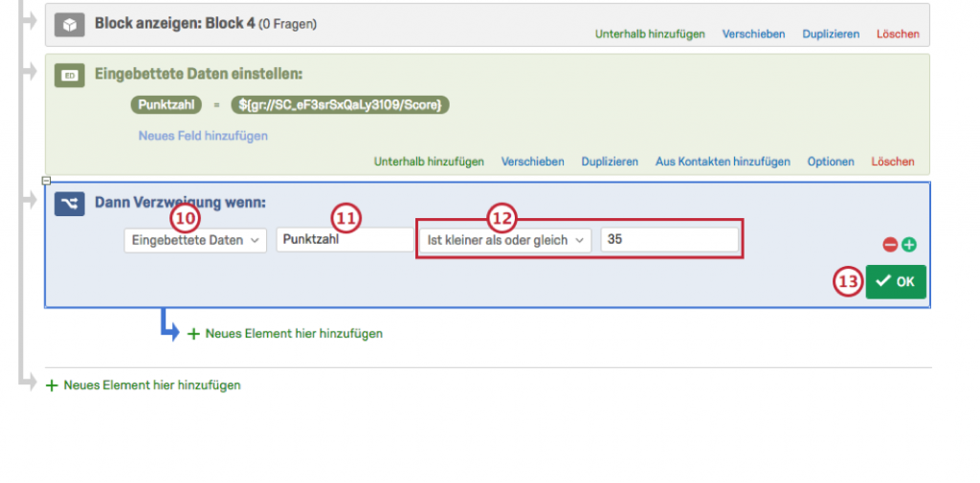
Task: Open the Ist kleiner als oder gleich dropdown
Action: (x=505, y=240)
